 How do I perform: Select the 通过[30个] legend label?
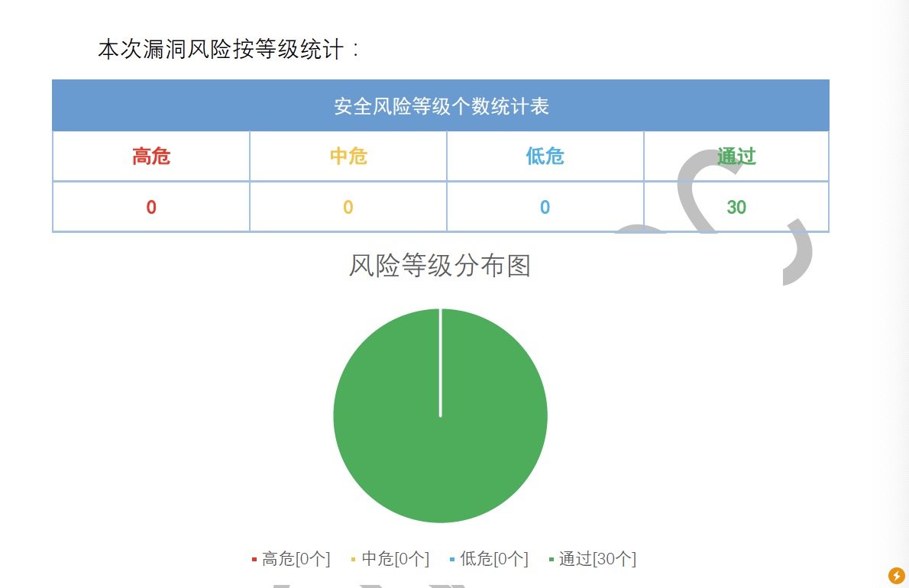pos(597,559)
